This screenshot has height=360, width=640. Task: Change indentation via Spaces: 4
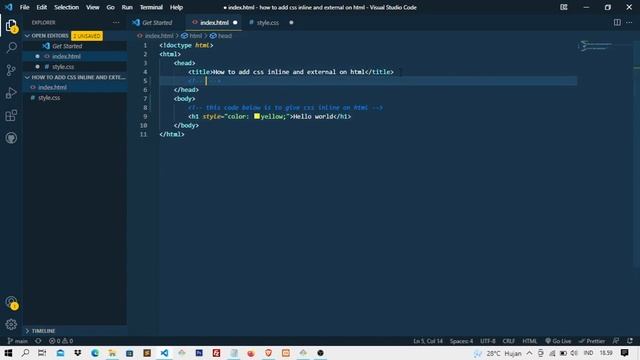click(462, 341)
